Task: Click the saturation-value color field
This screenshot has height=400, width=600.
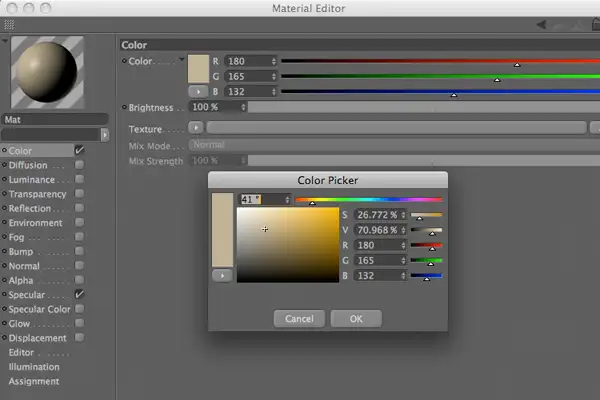Action: 288,245
